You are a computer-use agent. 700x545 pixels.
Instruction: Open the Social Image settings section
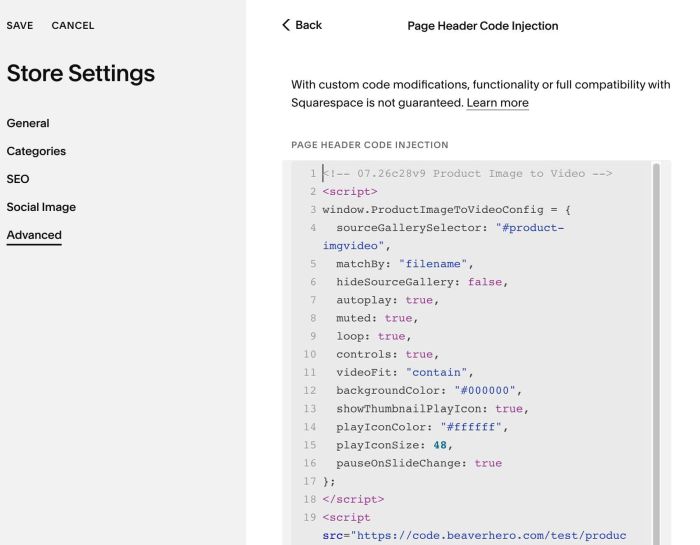tap(41, 207)
